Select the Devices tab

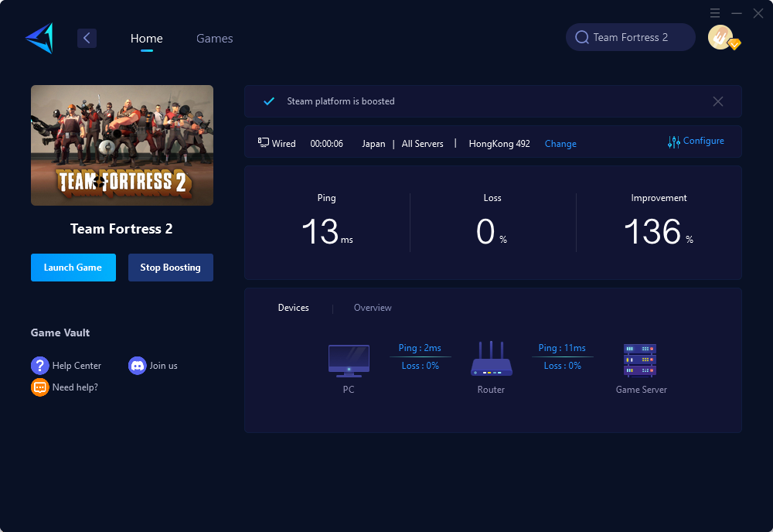pos(293,308)
